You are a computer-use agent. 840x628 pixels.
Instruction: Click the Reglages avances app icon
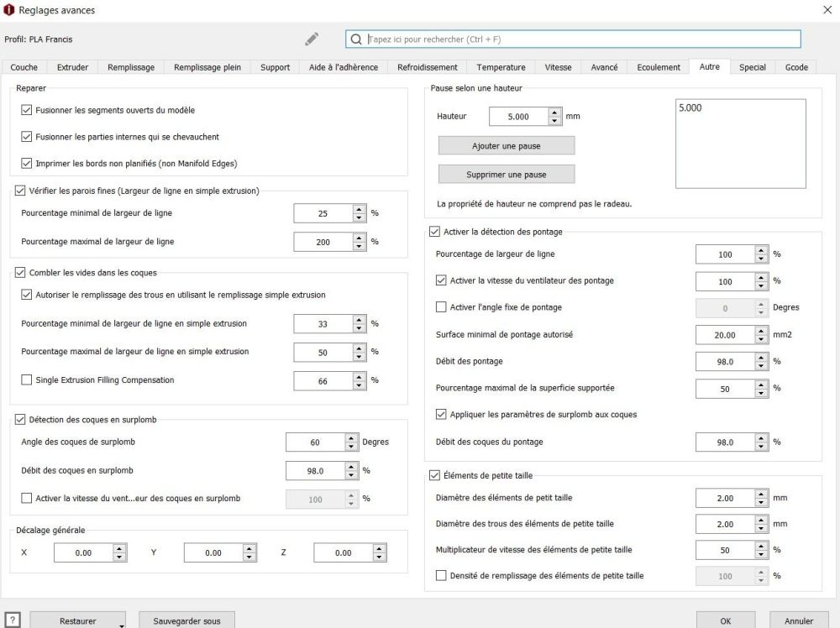[x=8, y=9]
